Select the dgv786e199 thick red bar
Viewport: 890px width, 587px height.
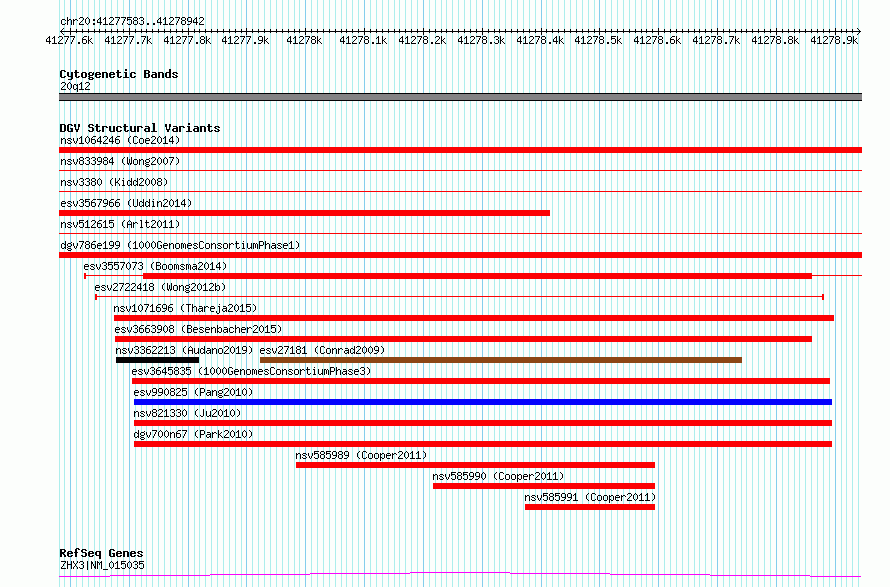460,255
